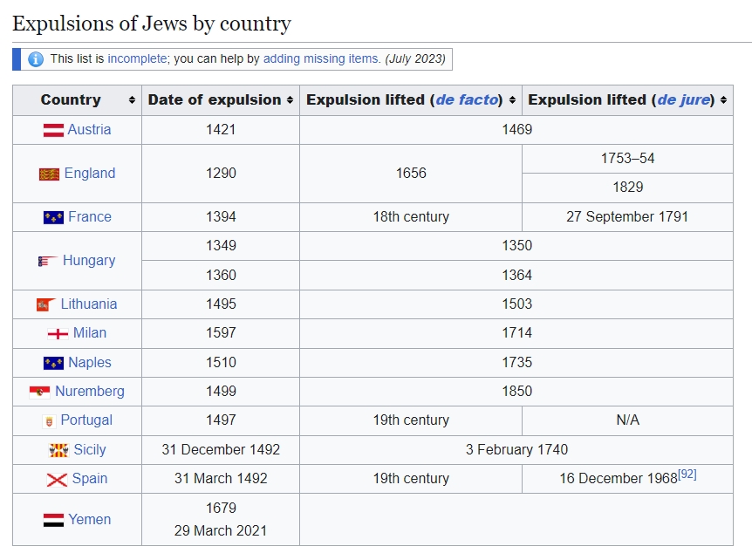Open the England country link
Screen dimensions: 752x560
click(x=90, y=173)
